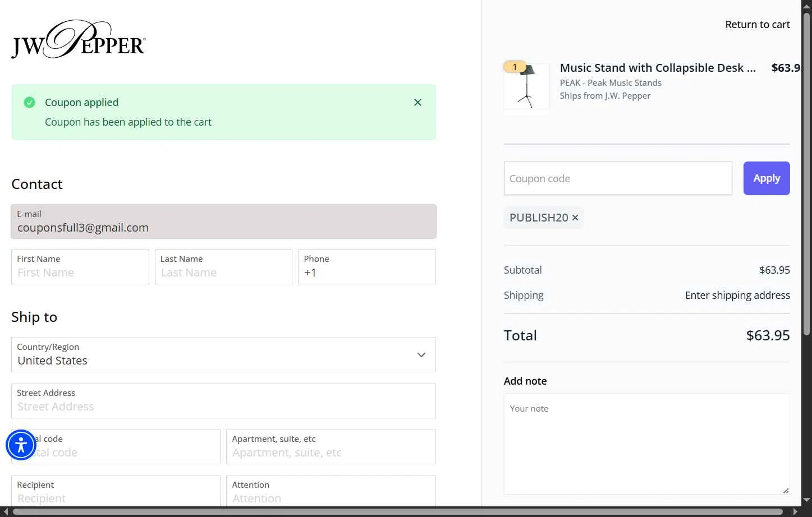Click the vertical page scrollbar
This screenshot has height=517, width=812.
(806, 168)
